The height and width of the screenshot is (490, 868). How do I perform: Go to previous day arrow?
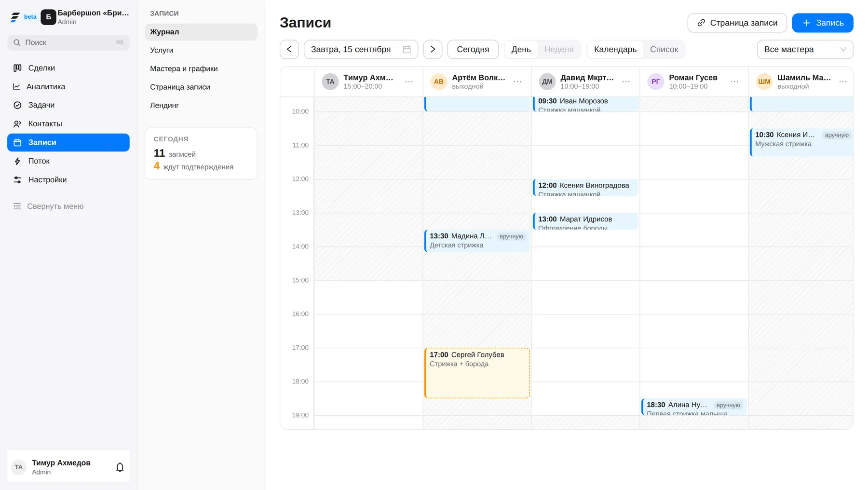[289, 49]
